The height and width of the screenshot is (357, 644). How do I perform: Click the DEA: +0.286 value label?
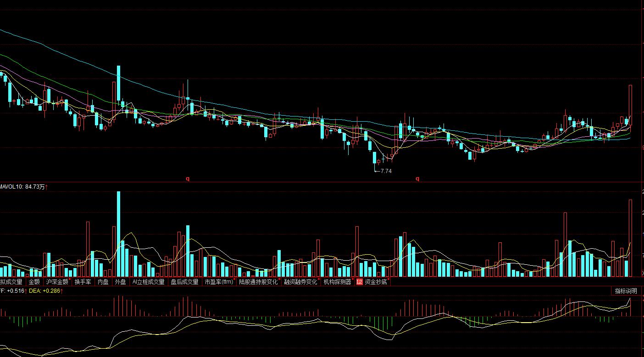coord(46,291)
